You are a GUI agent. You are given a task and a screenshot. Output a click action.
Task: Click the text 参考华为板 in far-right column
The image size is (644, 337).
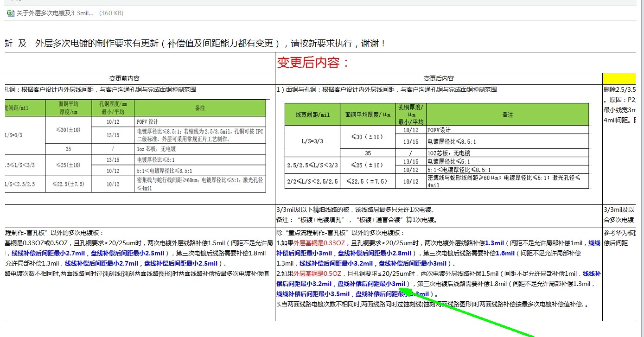click(620, 233)
